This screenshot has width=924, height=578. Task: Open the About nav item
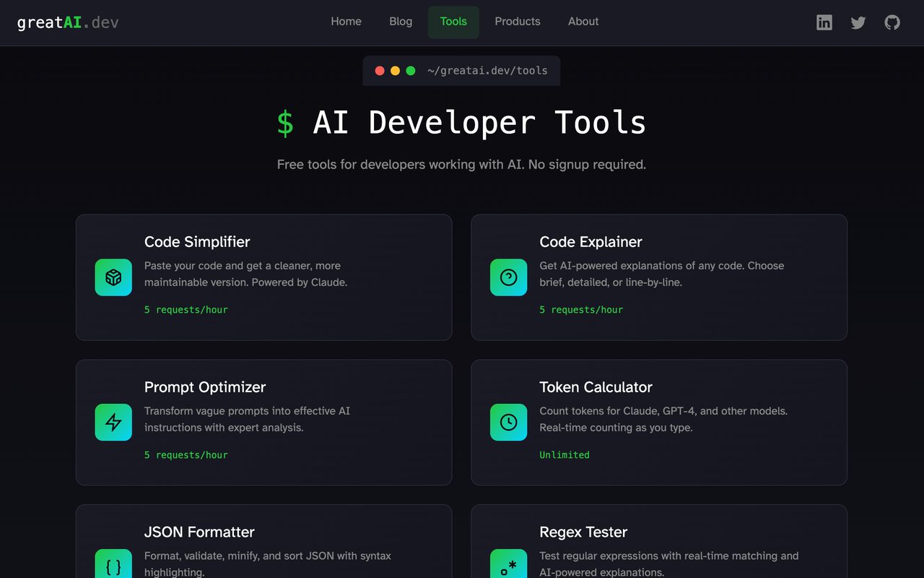click(583, 22)
